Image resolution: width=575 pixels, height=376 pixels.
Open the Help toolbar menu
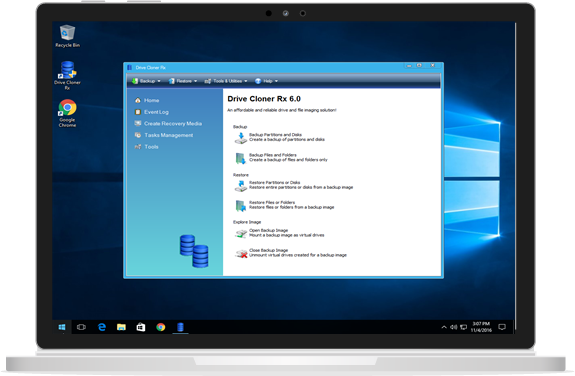pyautogui.click(x=267, y=81)
